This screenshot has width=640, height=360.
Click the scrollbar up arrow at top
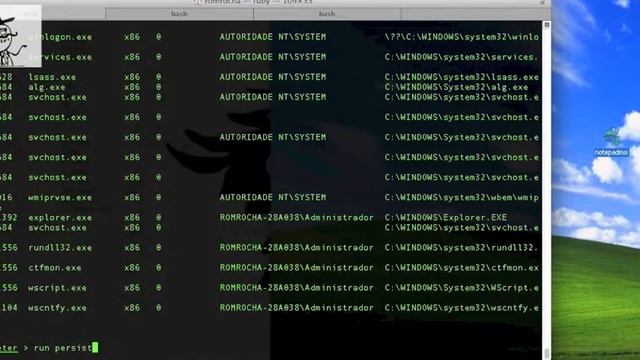pos(547,25)
